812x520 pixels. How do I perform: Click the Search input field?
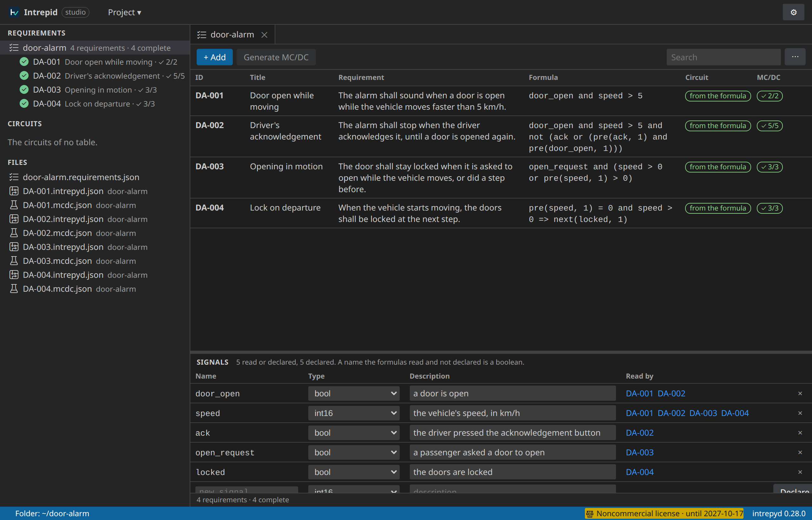pyautogui.click(x=723, y=57)
